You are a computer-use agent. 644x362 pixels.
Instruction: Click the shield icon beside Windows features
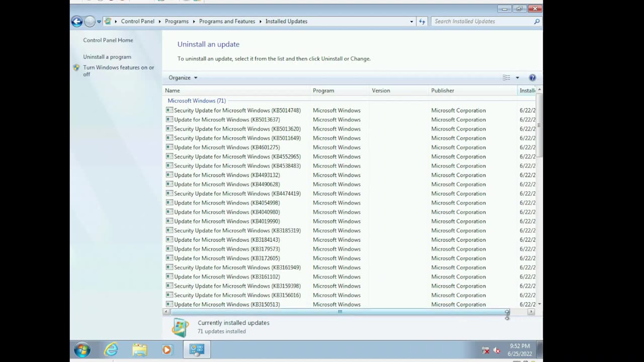76,67
